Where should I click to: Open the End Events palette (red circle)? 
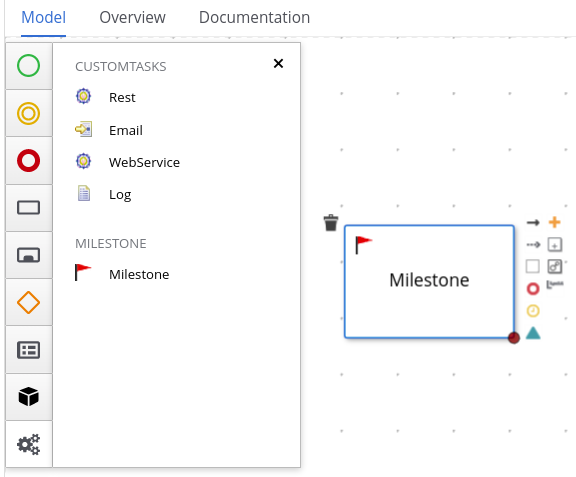tap(29, 161)
